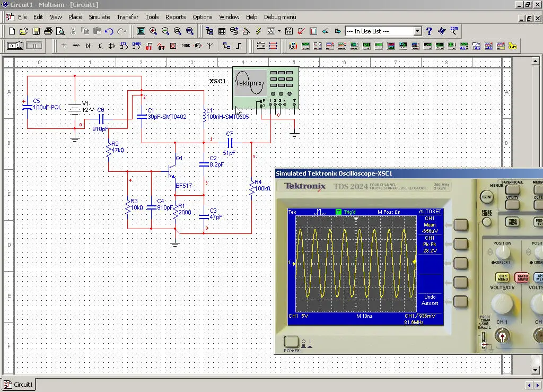This screenshot has width=543, height=392.
Task: Zoom in on the schematic
Action: [x=153, y=31]
